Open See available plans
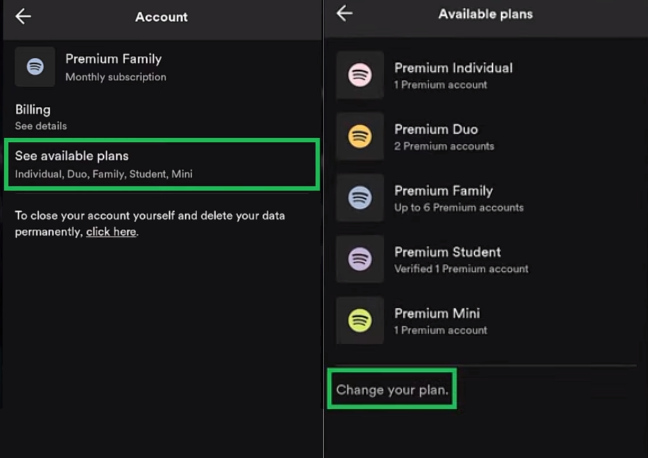Screen dimensions: 648x458 click(162, 164)
